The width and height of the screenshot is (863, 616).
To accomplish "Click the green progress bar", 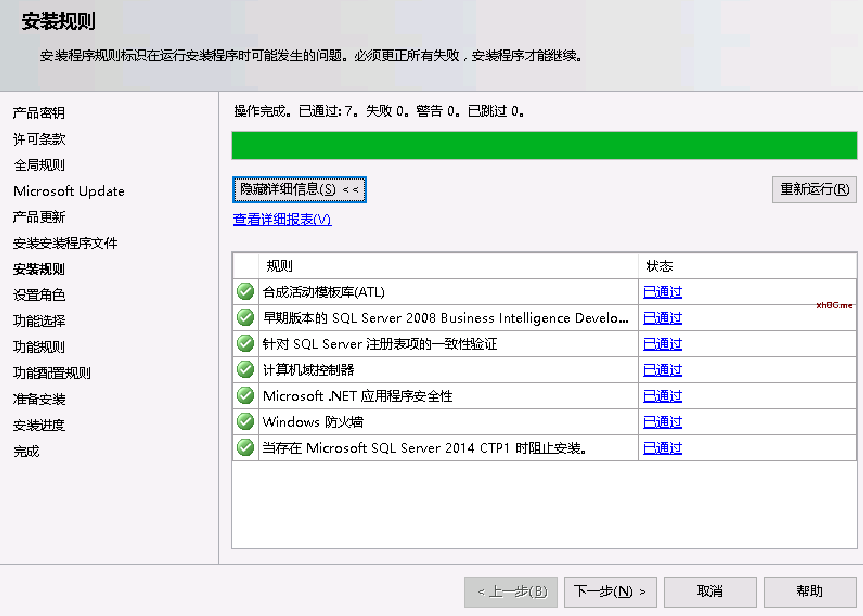I will 544,145.
